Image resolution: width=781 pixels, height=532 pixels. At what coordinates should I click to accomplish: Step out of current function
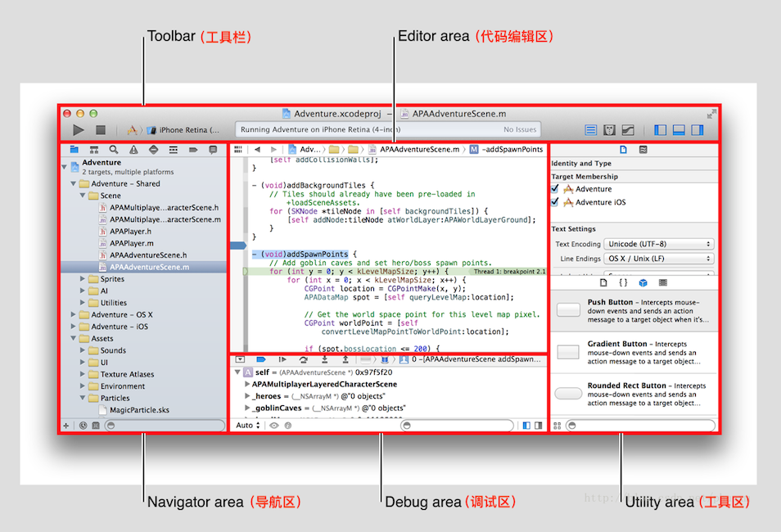pyautogui.click(x=345, y=359)
